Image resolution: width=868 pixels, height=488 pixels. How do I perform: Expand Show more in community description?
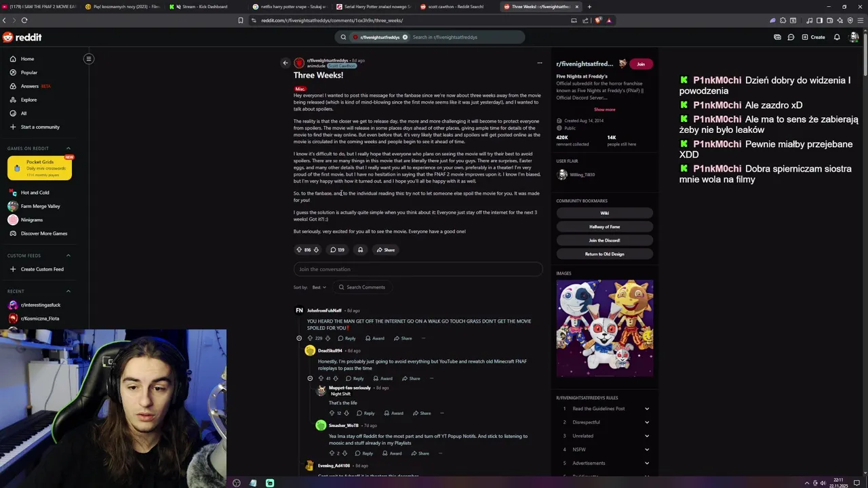(605, 109)
